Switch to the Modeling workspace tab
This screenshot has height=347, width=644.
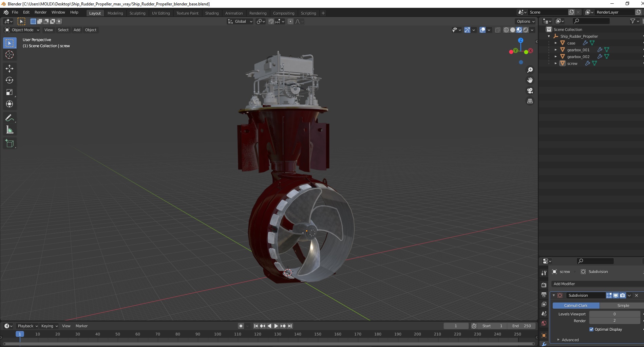pos(115,13)
